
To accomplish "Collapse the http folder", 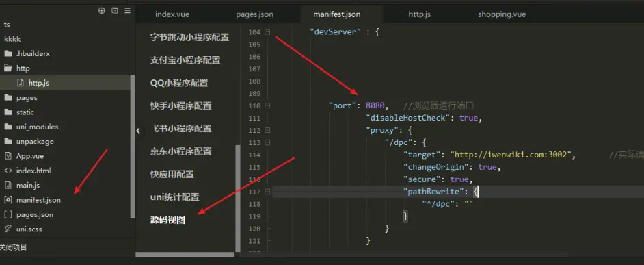I will click(x=17, y=68).
